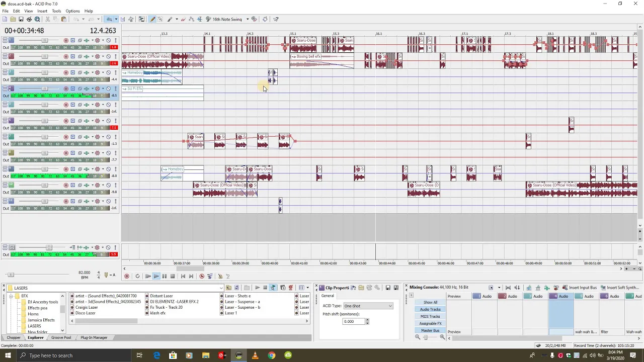644x362 pixels.
Task: Select the Draw pencil tool
Action: tap(152, 19)
